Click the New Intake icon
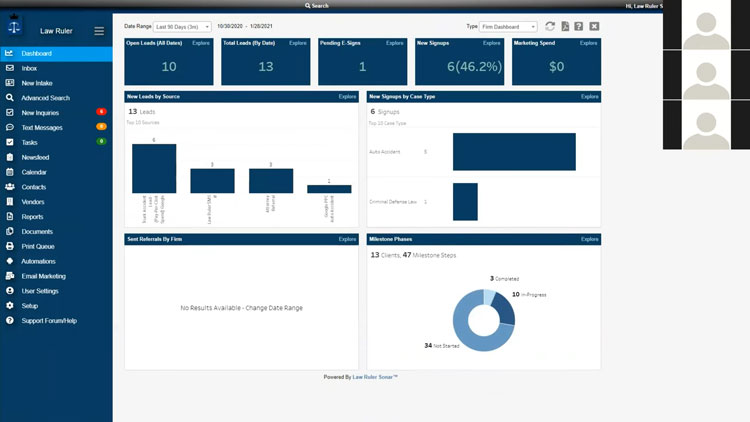 tap(10, 83)
